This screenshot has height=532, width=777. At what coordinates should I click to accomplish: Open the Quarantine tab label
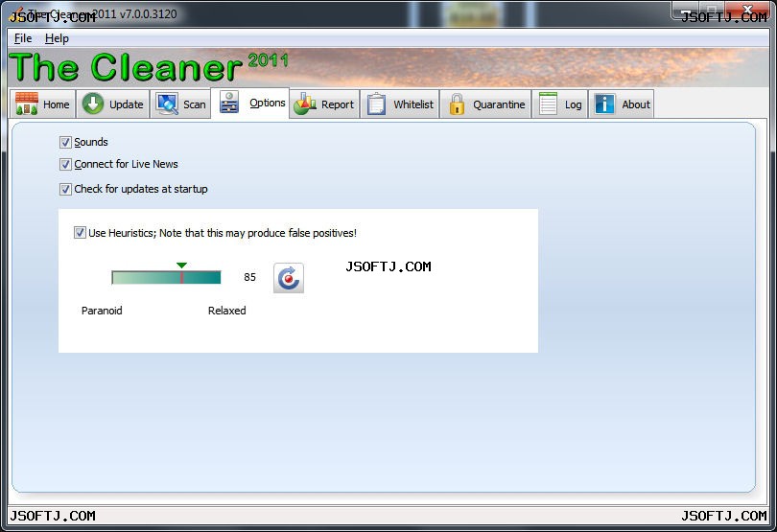tap(499, 104)
